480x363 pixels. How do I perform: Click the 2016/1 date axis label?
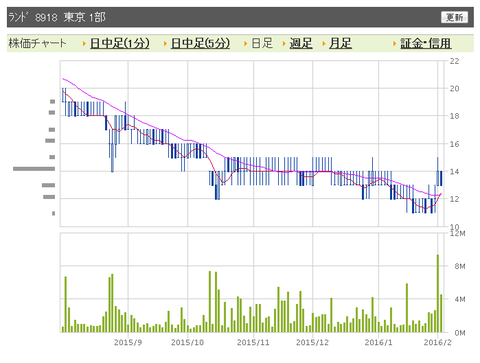(378, 342)
